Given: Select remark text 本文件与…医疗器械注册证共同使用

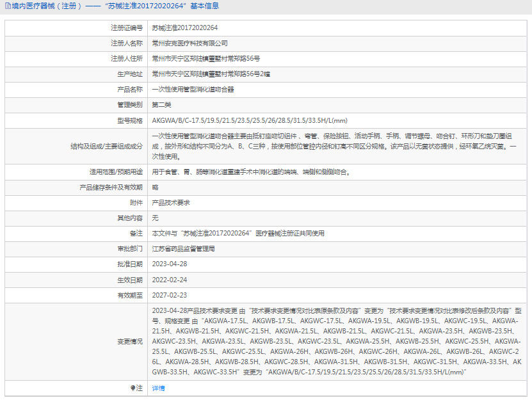Looking at the screenshot, I should point(238,234).
